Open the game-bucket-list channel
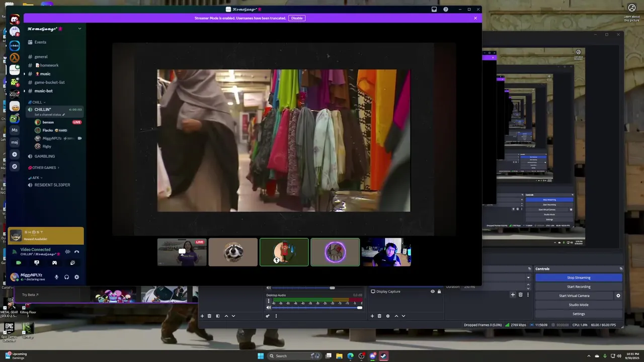Viewport: 644px width, 362px height. click(54, 82)
